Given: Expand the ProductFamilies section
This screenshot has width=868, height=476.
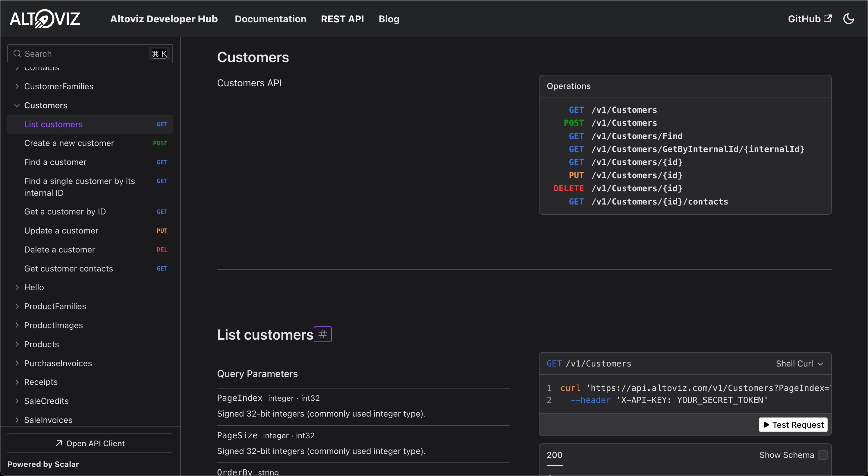Looking at the screenshot, I should click(x=90, y=306).
